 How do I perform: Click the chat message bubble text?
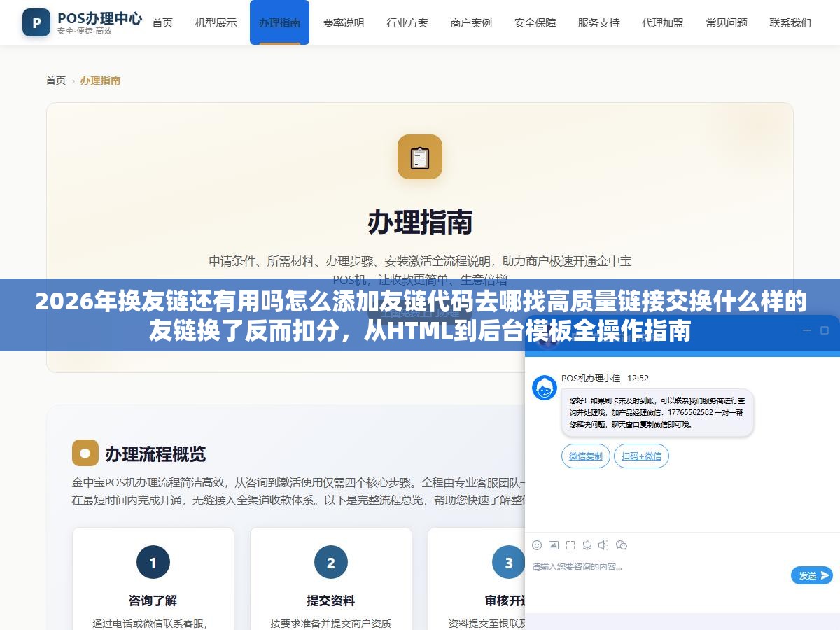[x=657, y=412]
